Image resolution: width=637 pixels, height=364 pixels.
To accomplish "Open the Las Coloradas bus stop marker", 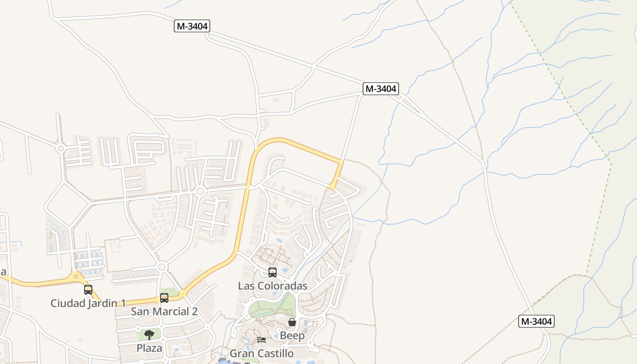I will [273, 273].
